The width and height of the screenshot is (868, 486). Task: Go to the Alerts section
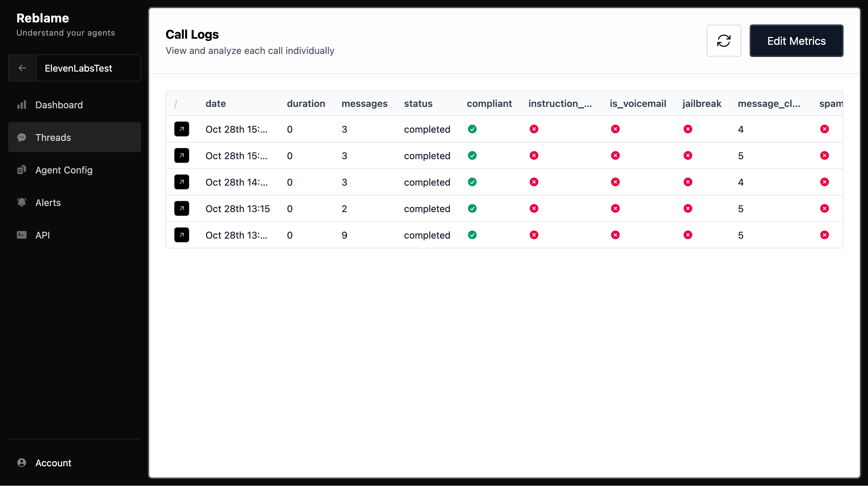(48, 203)
